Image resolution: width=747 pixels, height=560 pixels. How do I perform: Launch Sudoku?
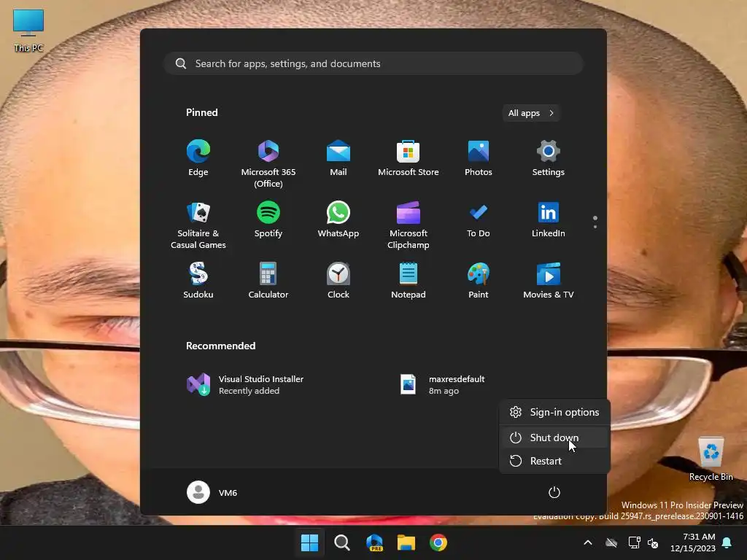(198, 281)
